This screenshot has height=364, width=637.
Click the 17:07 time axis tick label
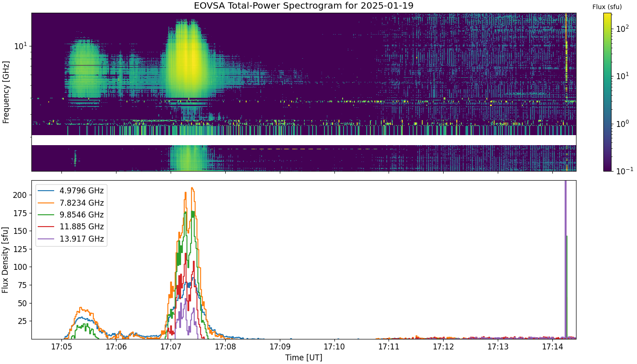coord(171,347)
